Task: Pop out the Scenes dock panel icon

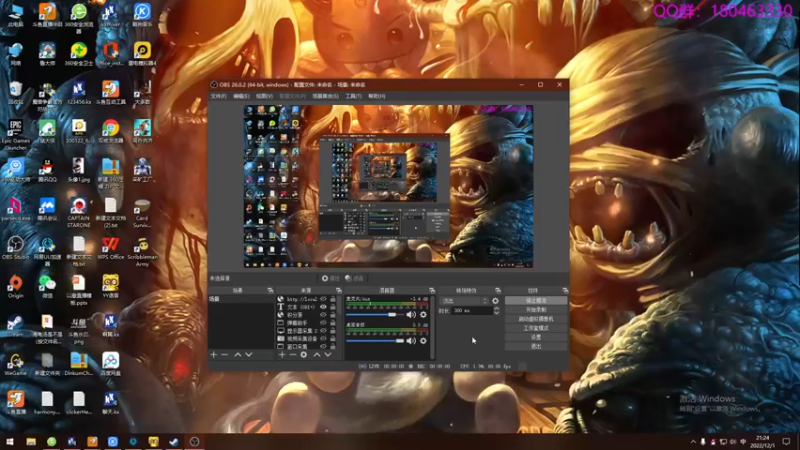Action: 270,290
